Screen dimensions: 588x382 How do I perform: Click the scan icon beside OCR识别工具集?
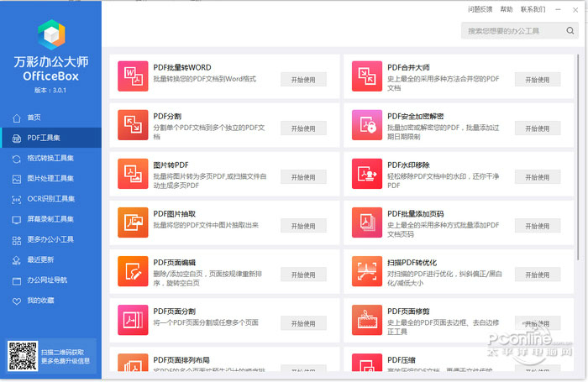(17, 200)
